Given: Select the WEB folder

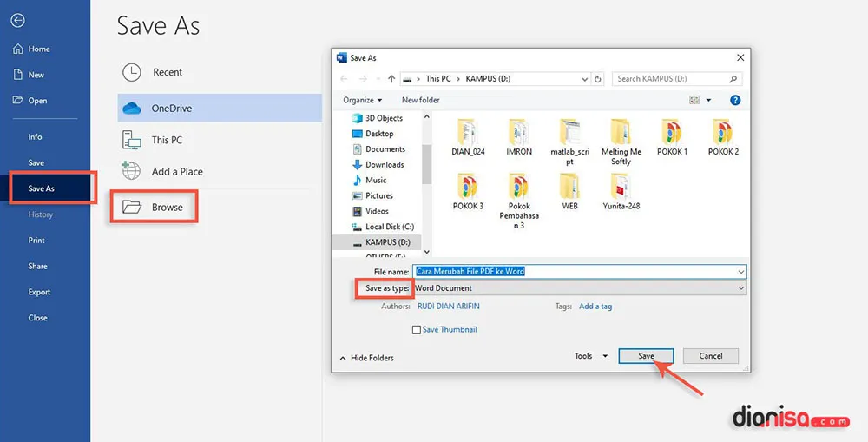Looking at the screenshot, I should 569,192.
